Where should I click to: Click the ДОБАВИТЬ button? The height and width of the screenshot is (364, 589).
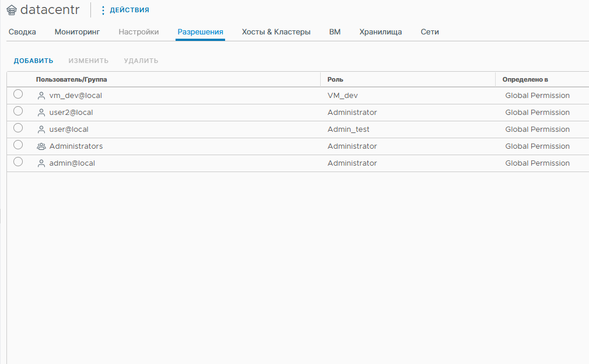point(33,61)
